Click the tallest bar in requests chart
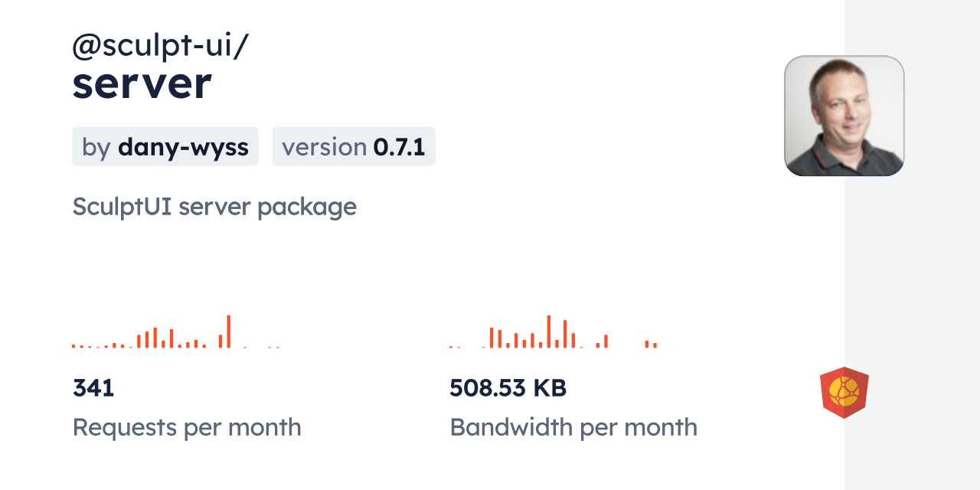 [228, 332]
